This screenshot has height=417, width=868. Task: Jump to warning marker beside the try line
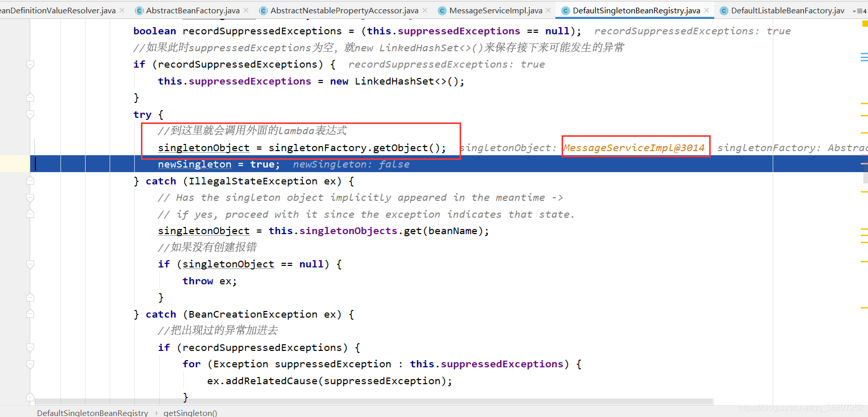(x=864, y=116)
